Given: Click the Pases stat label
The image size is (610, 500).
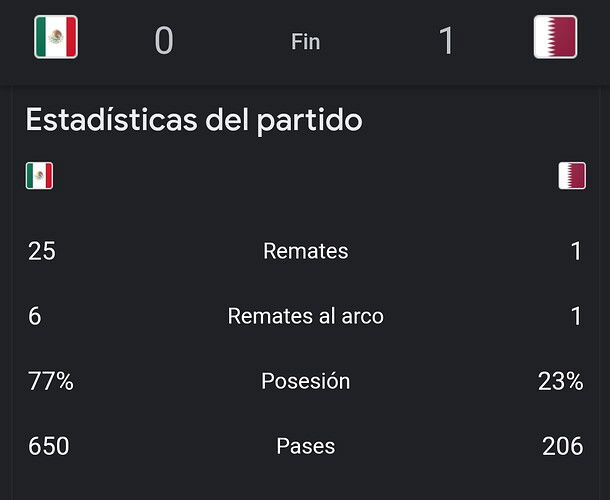Looking at the screenshot, I should (x=305, y=446).
